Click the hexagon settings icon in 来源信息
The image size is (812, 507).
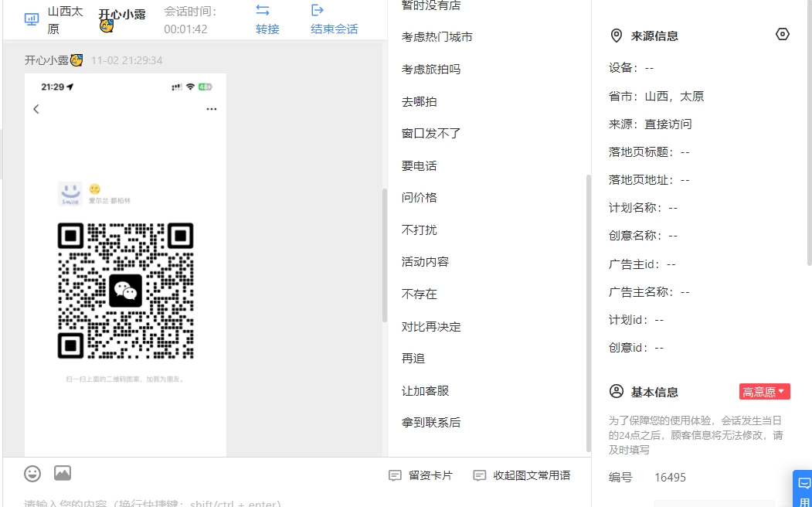pyautogui.click(x=782, y=35)
